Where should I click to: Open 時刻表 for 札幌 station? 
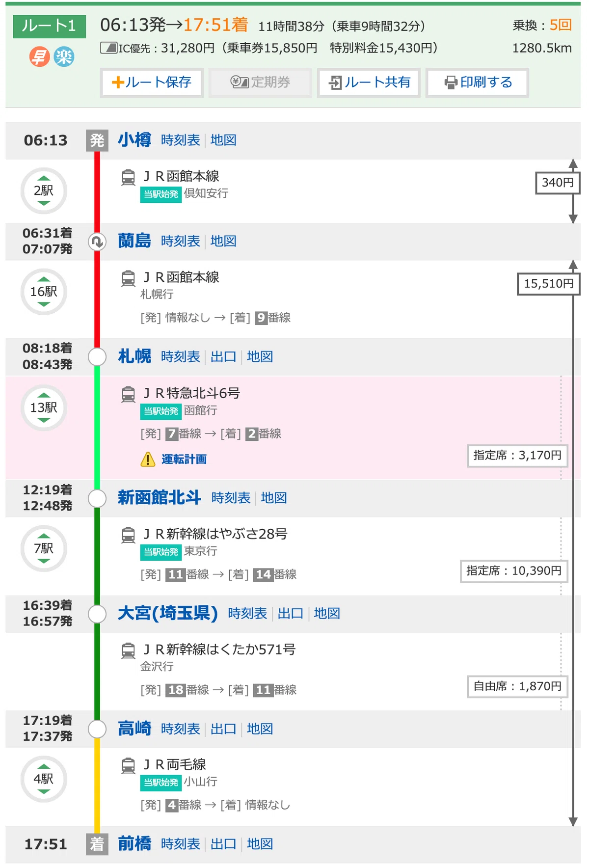point(181,357)
